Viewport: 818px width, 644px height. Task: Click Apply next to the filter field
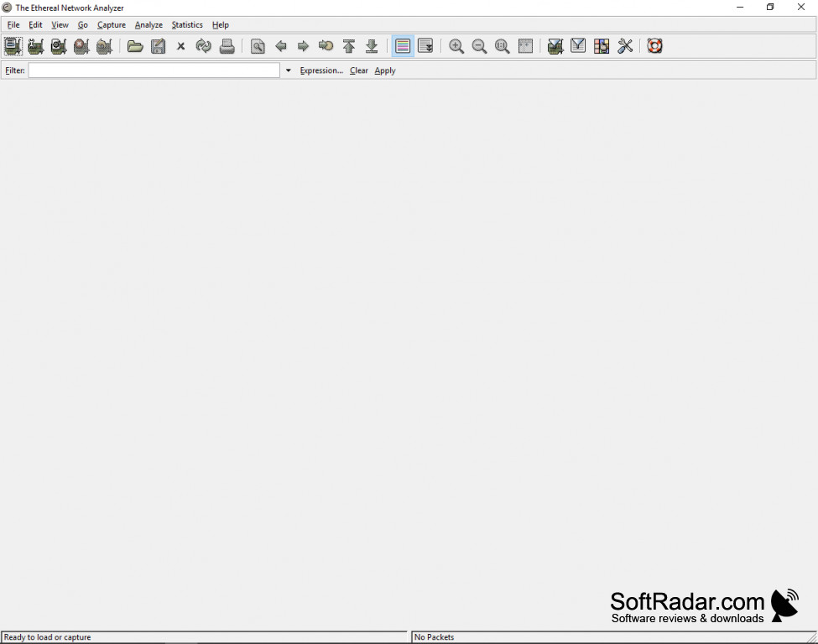[x=385, y=70]
